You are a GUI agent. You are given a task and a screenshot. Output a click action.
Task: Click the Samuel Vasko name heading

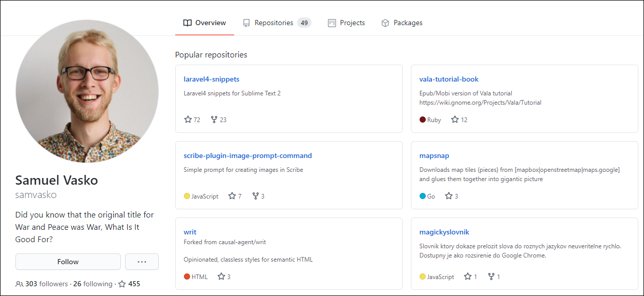(x=56, y=180)
